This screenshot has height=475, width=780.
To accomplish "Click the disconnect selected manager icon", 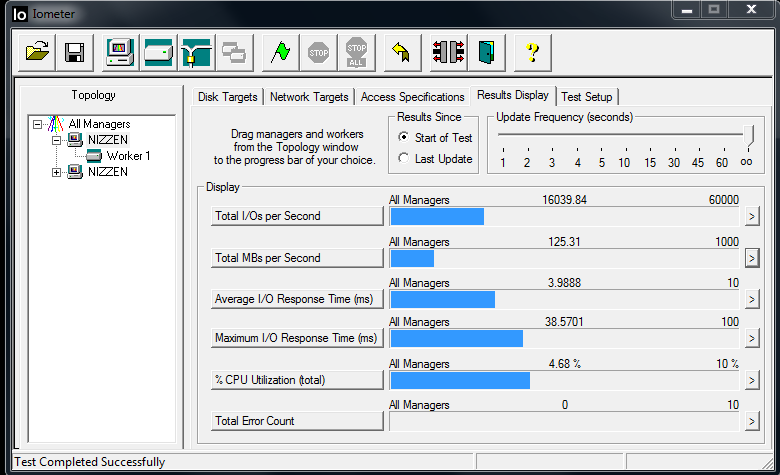I will point(448,52).
